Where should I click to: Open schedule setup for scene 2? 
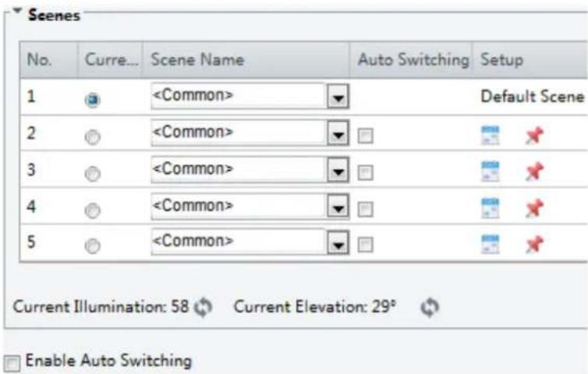coord(490,136)
